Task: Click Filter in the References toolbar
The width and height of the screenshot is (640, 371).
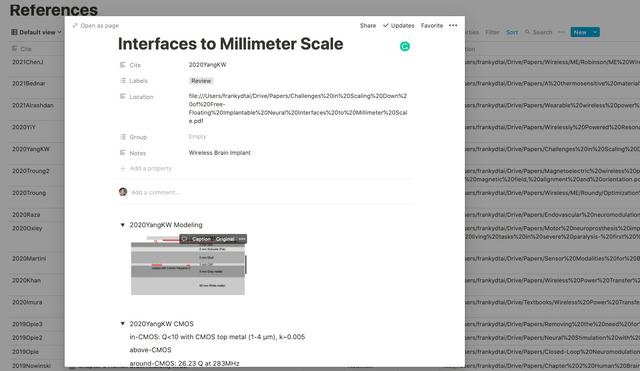Action: click(x=492, y=32)
